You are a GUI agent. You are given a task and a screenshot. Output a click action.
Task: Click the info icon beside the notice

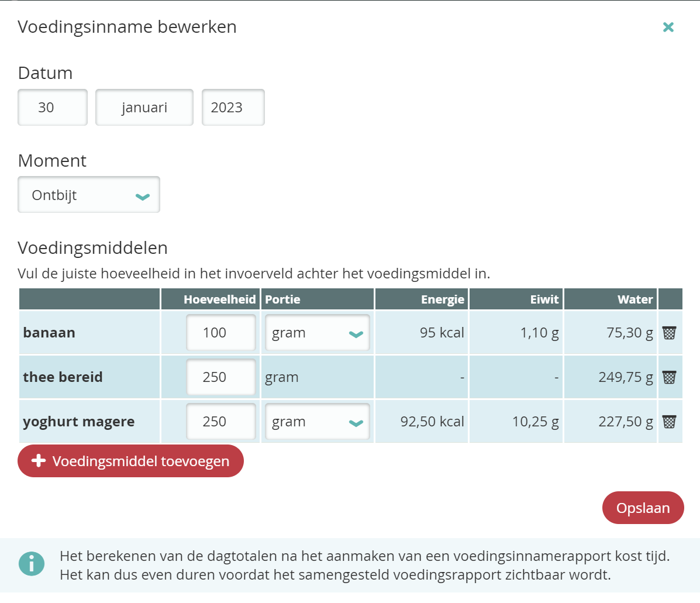(x=32, y=564)
